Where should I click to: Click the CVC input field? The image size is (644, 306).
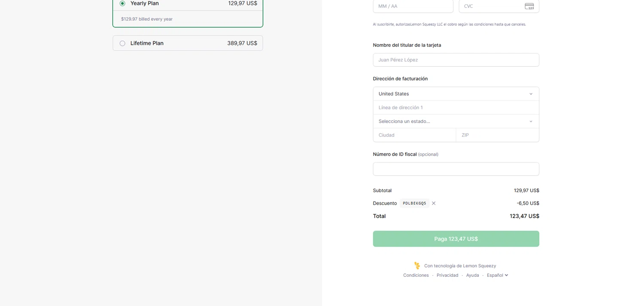[499, 6]
